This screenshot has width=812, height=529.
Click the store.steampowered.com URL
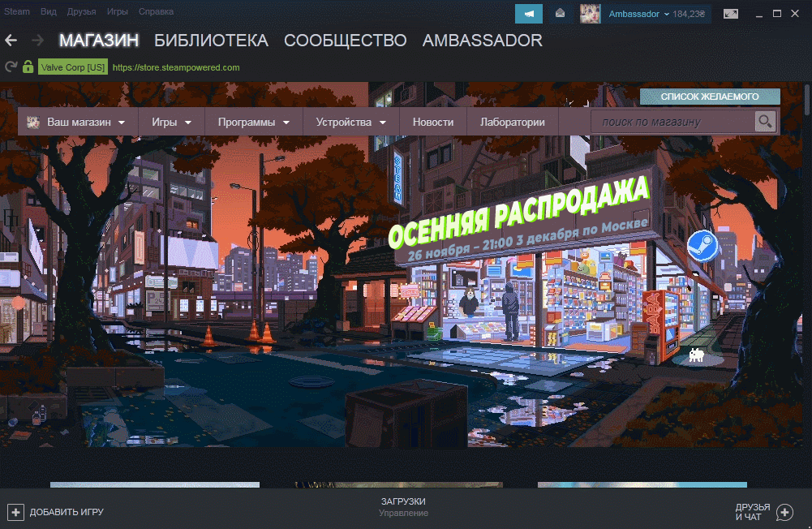coord(176,67)
